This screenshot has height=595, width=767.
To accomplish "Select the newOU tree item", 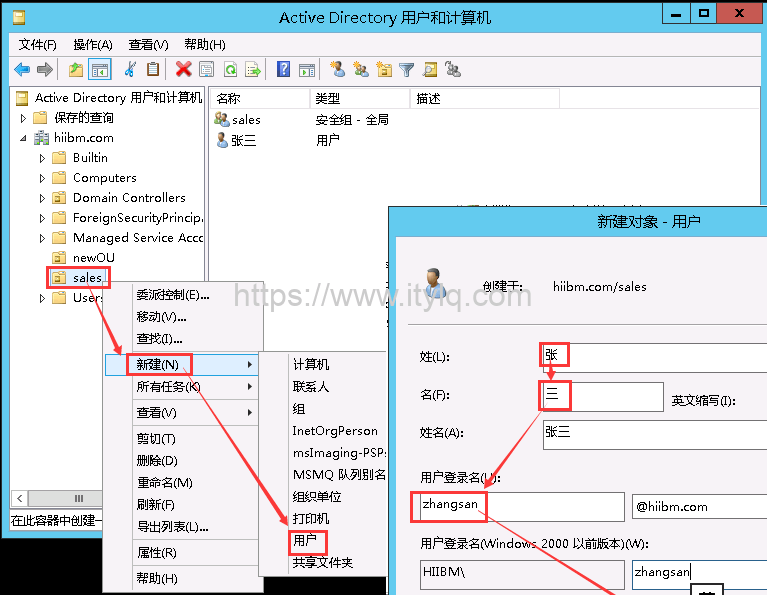I will (x=93, y=257).
